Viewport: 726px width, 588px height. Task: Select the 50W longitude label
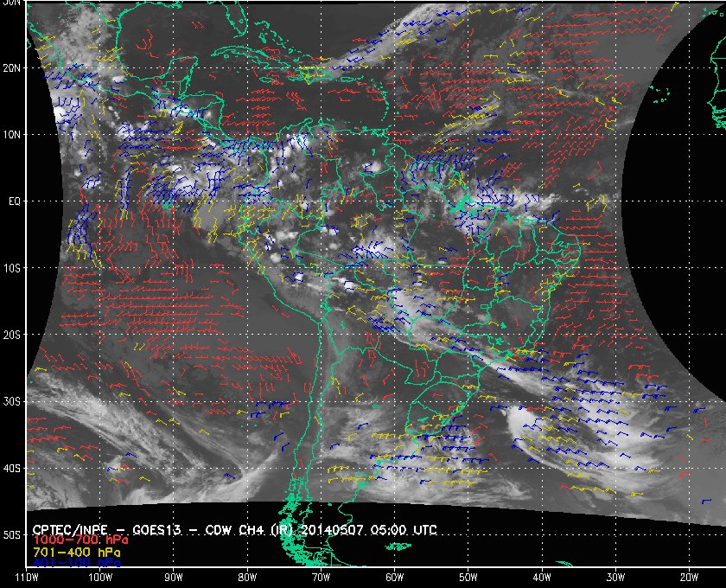468,577
